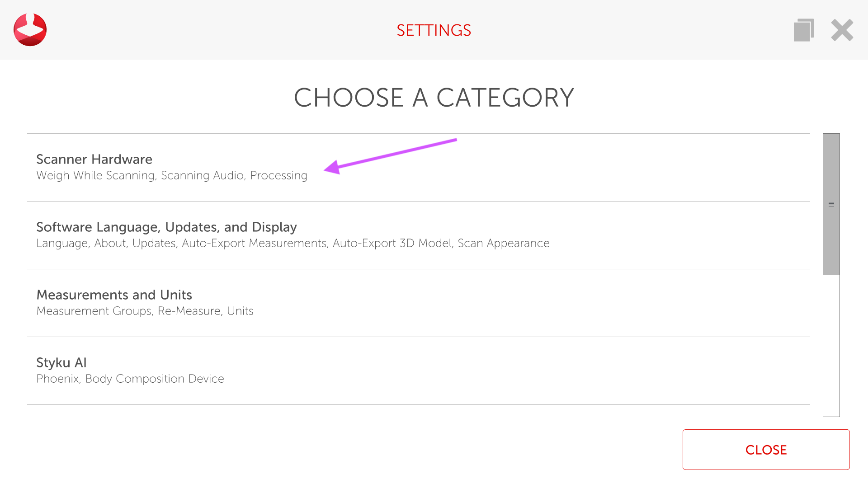
Task: Click the Scanning Audio text
Action: pos(203,176)
